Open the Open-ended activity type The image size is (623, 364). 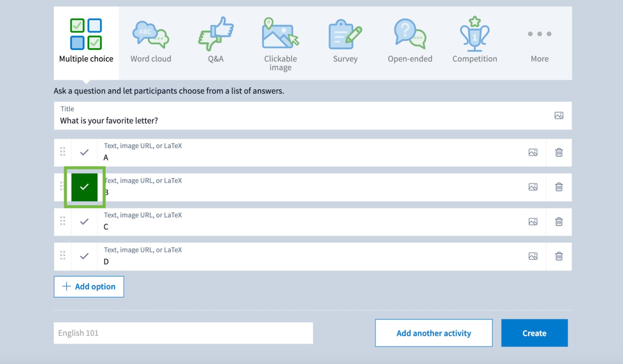click(x=410, y=34)
